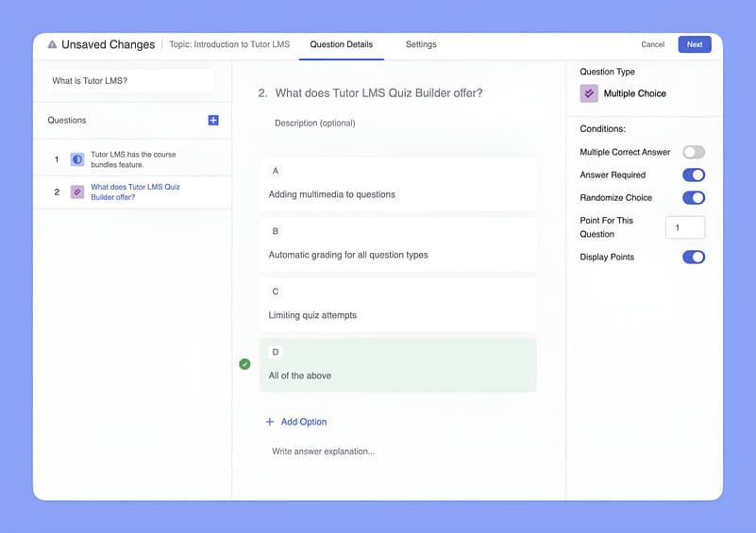Click the Write answer explanation field

pos(323,452)
